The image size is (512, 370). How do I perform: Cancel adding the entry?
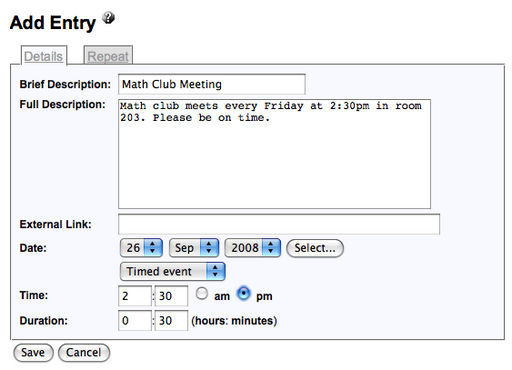coord(84,353)
